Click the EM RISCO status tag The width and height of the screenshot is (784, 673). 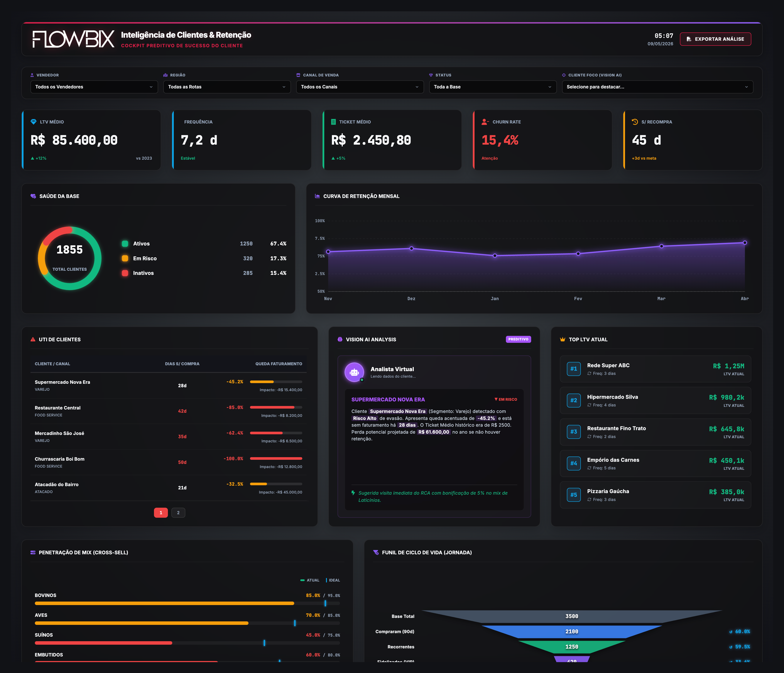pyautogui.click(x=505, y=399)
